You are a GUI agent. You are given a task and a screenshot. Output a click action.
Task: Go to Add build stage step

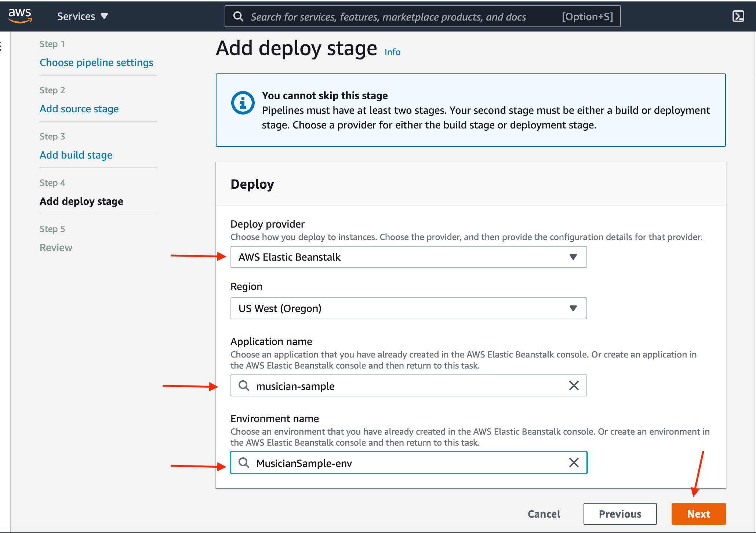(76, 155)
